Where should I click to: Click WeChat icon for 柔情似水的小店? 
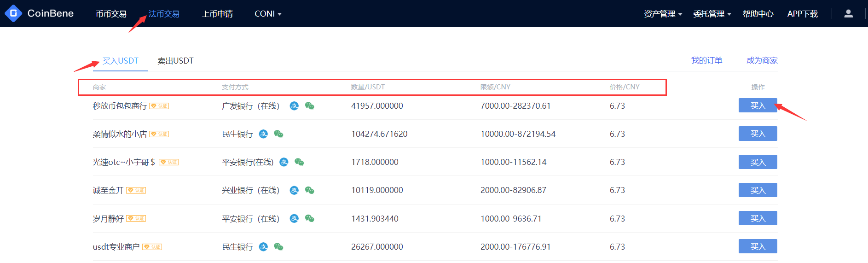click(x=278, y=134)
